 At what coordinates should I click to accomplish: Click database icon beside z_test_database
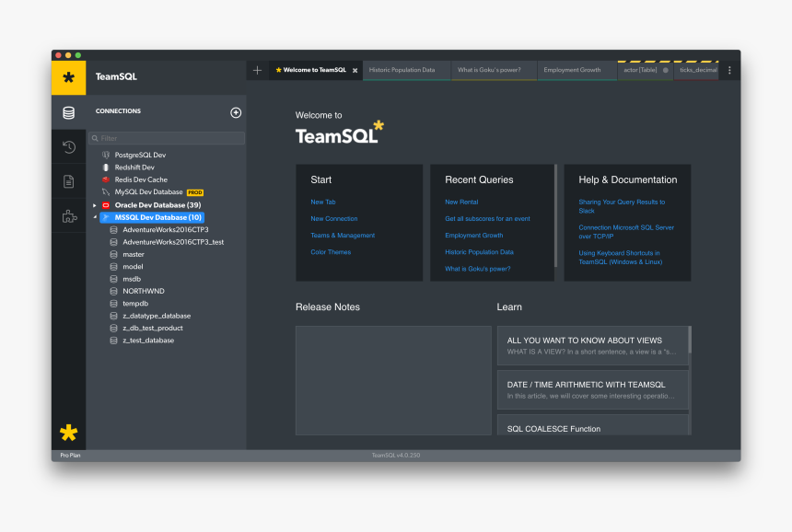(x=113, y=341)
